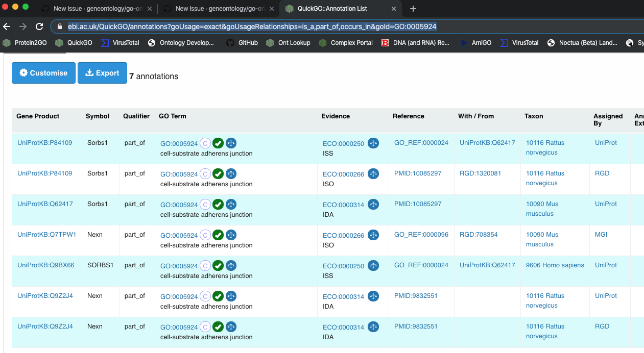
Task: Click the C aspect icon in the Q7TPW1 row
Action: click(205, 235)
